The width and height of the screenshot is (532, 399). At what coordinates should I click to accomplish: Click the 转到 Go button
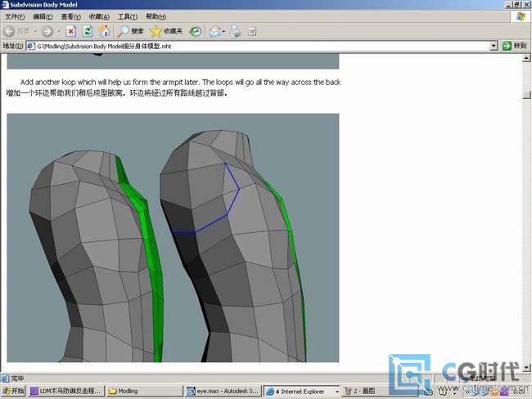pyautogui.click(x=514, y=46)
